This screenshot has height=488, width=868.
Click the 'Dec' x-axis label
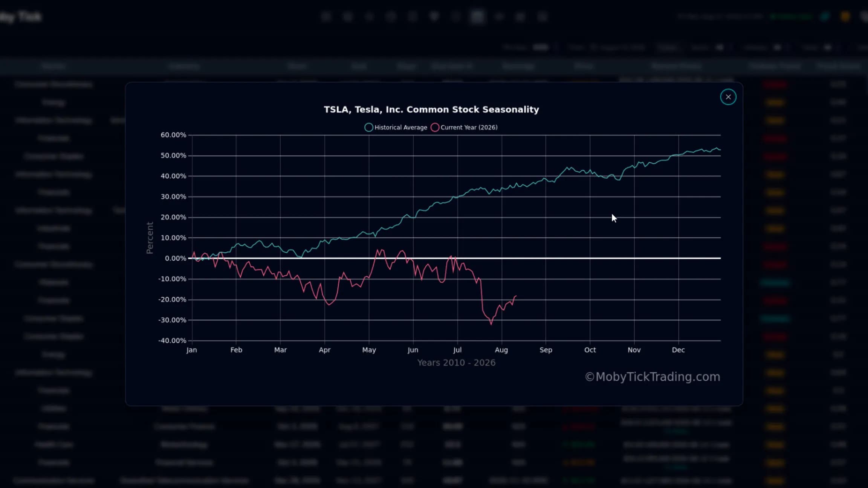point(678,350)
